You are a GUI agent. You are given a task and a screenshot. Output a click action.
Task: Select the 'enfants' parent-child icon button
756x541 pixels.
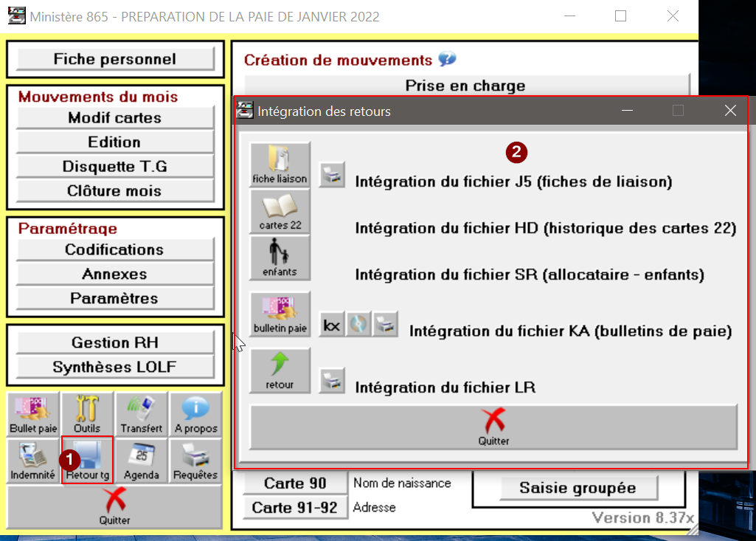pos(280,258)
